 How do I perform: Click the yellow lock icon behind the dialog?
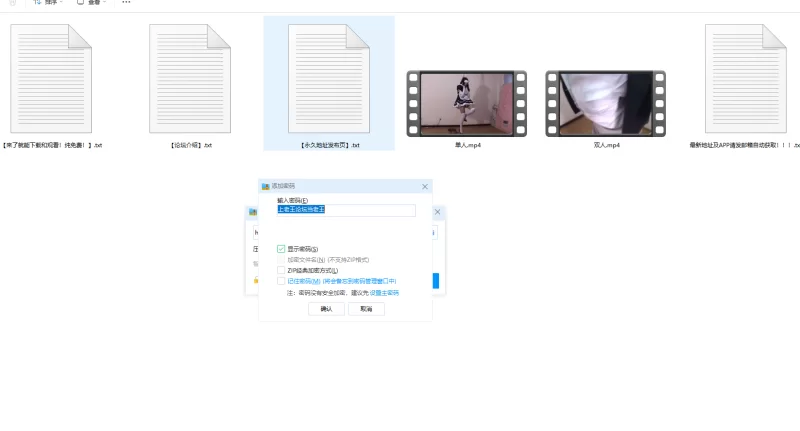tap(256, 280)
